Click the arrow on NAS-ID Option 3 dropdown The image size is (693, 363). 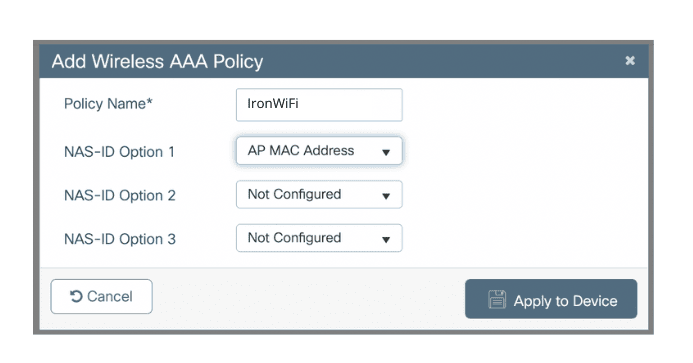pos(386,240)
